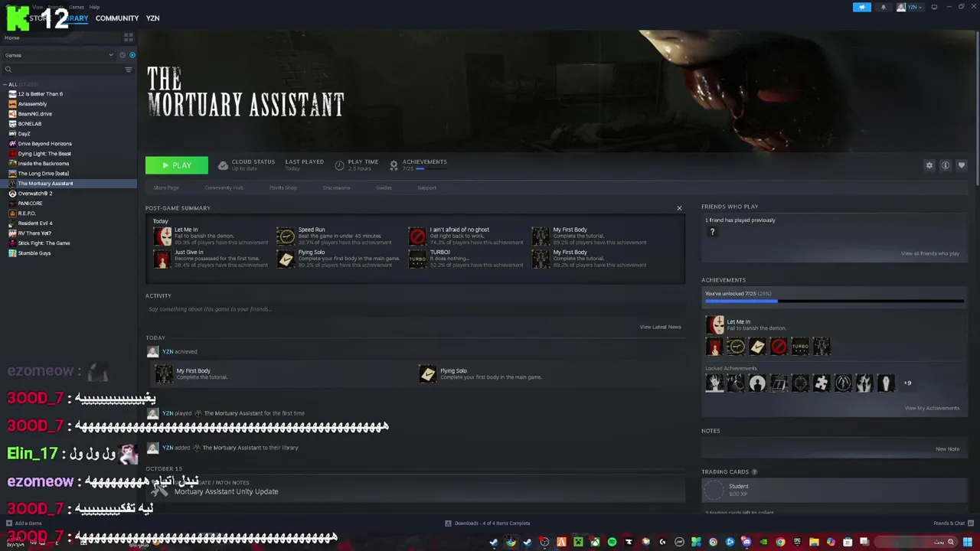Open Minecraft launcher from the taskbar
980x551 pixels.
tap(579, 542)
